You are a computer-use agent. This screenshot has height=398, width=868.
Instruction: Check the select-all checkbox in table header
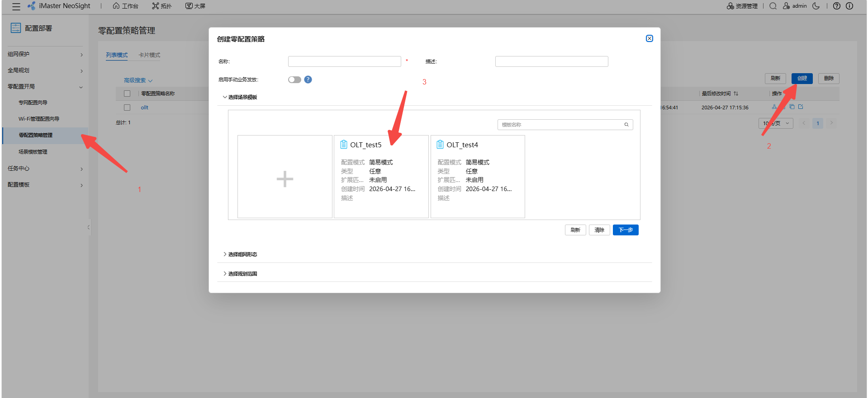tap(127, 94)
